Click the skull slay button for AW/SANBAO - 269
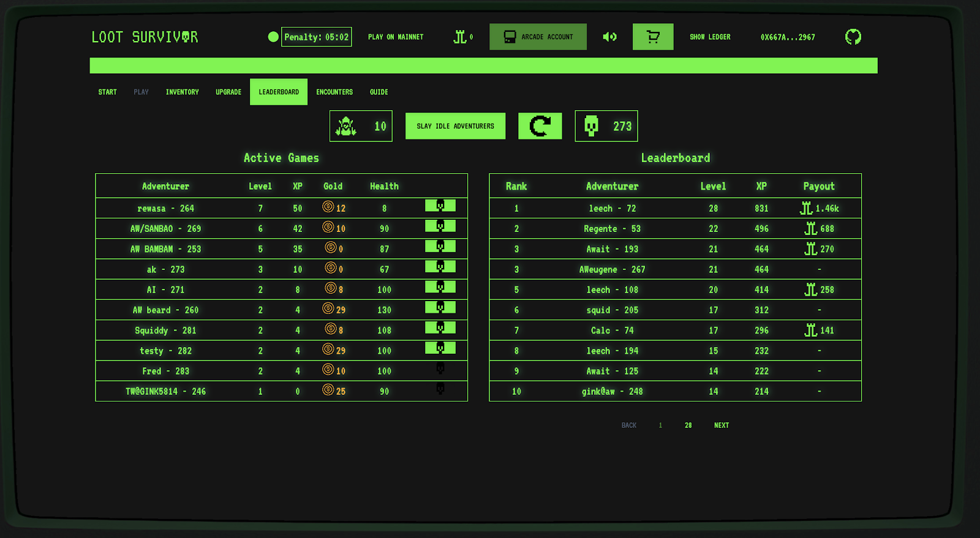Image resolution: width=980 pixels, height=538 pixels. pos(440,226)
